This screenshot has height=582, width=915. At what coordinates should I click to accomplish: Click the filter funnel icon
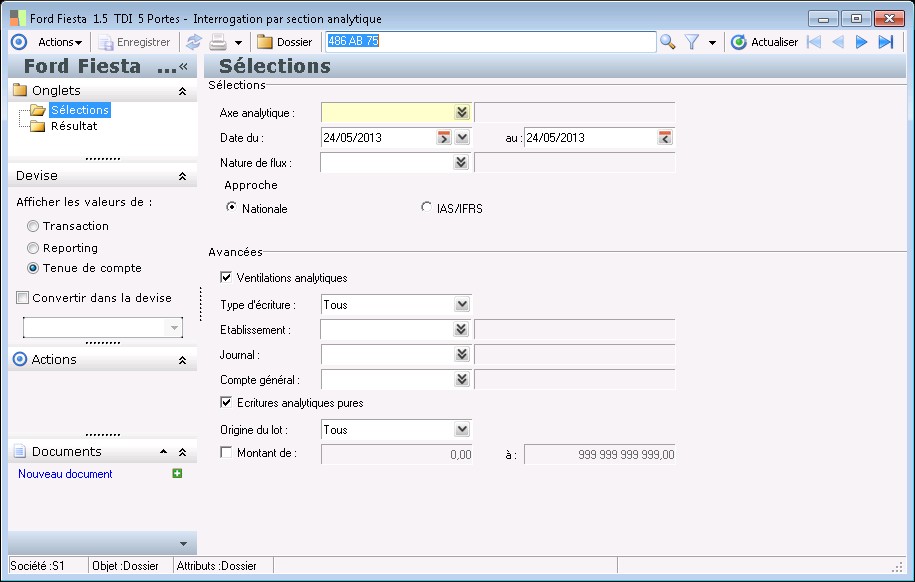point(691,42)
